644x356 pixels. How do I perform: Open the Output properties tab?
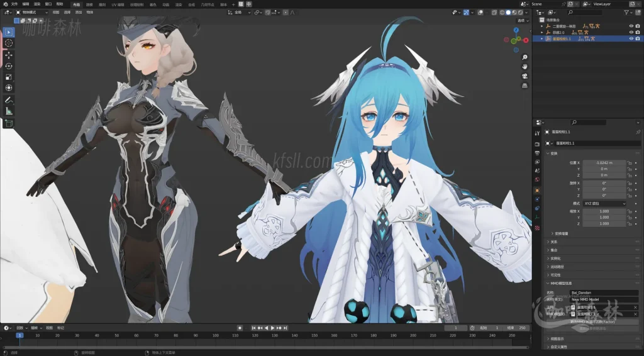tap(537, 153)
